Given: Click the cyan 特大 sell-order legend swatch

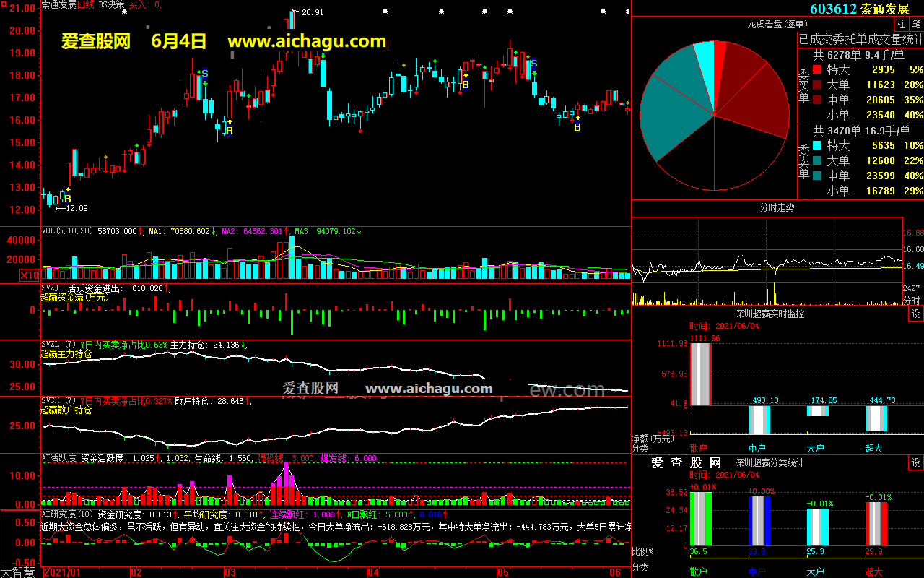Looking at the screenshot, I should pos(817,146).
